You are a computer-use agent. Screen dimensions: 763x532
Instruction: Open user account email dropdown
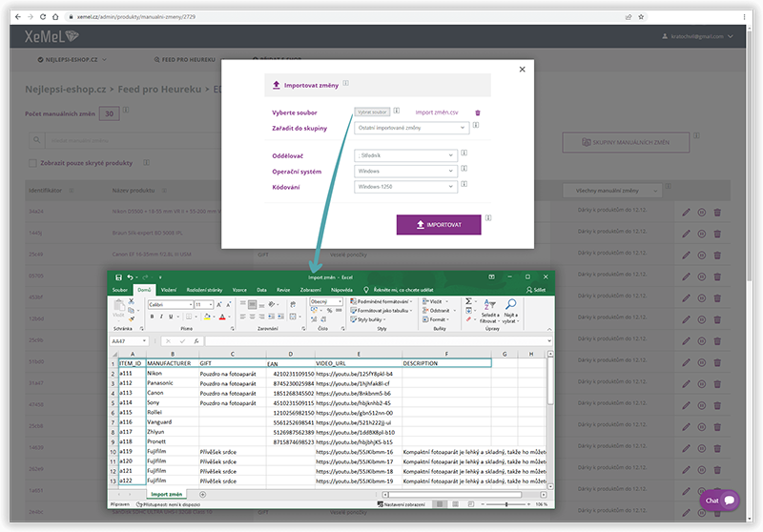697,36
